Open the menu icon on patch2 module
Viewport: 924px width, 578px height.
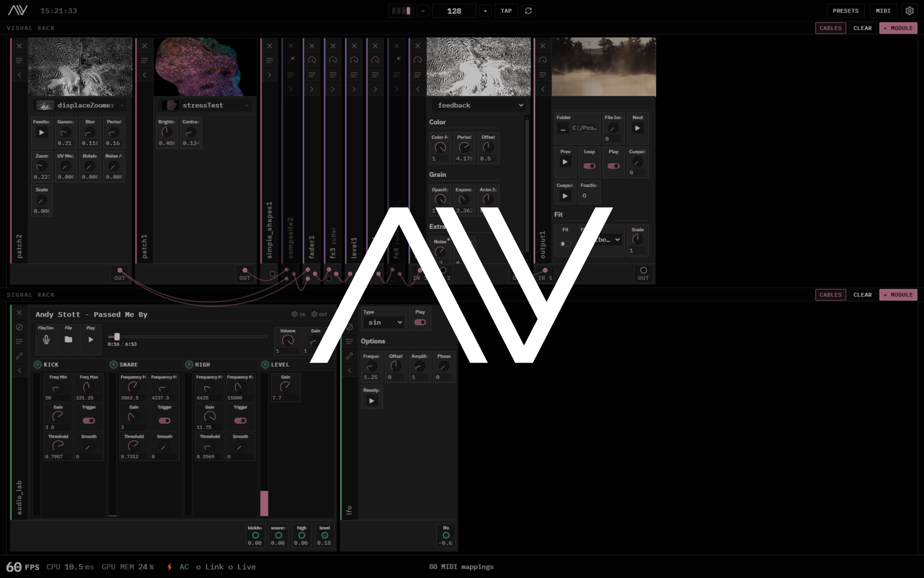(x=19, y=60)
